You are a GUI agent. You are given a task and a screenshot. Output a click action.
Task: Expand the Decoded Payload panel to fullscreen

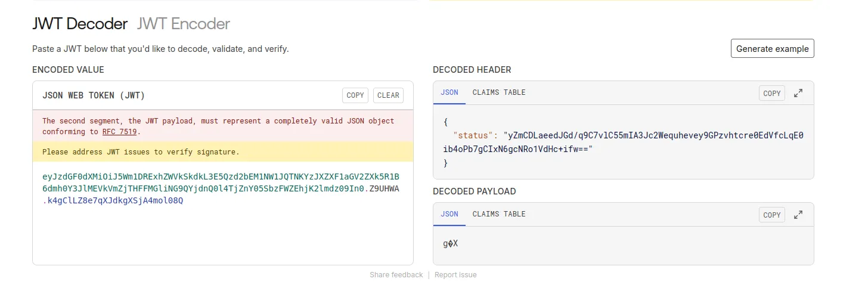tap(798, 215)
